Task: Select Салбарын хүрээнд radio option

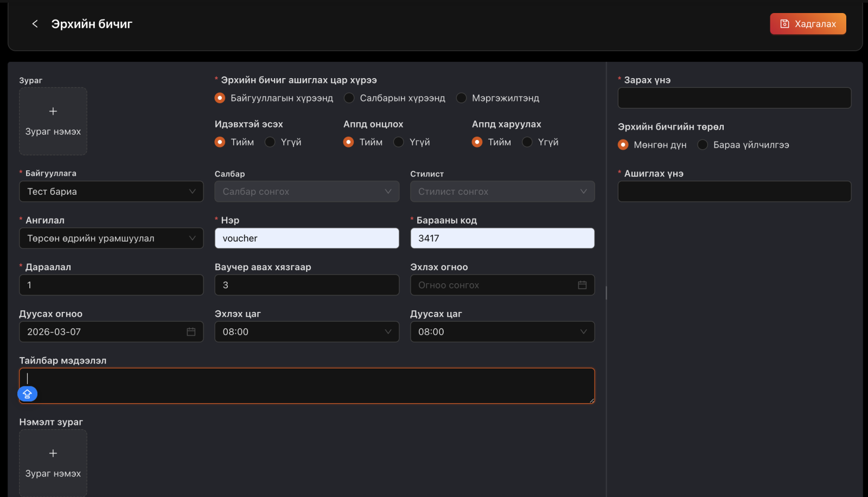Action: tap(349, 98)
